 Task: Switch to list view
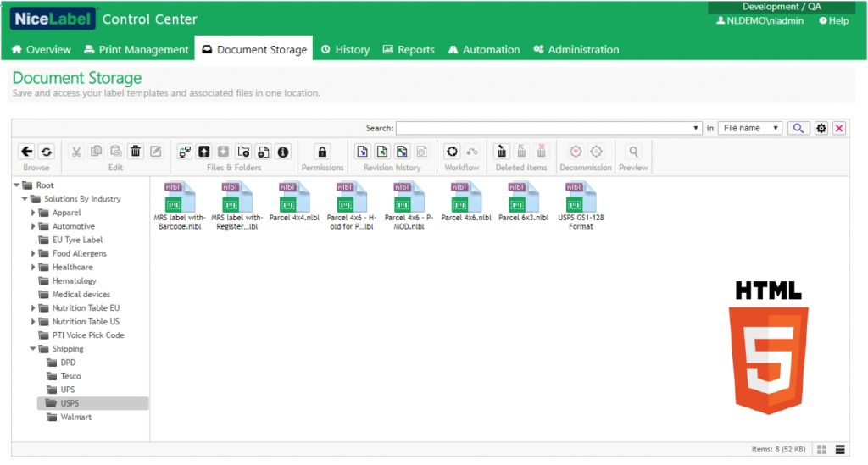point(840,450)
